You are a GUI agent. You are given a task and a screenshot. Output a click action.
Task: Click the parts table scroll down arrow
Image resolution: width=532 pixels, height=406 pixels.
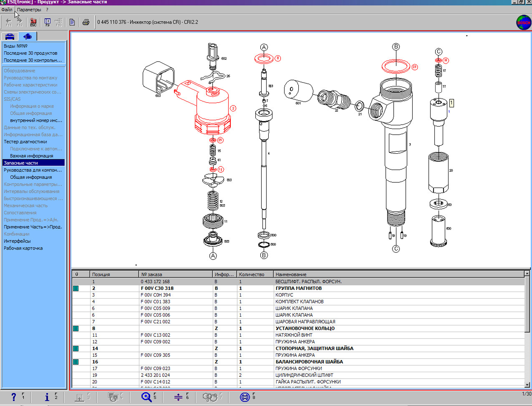(527, 385)
